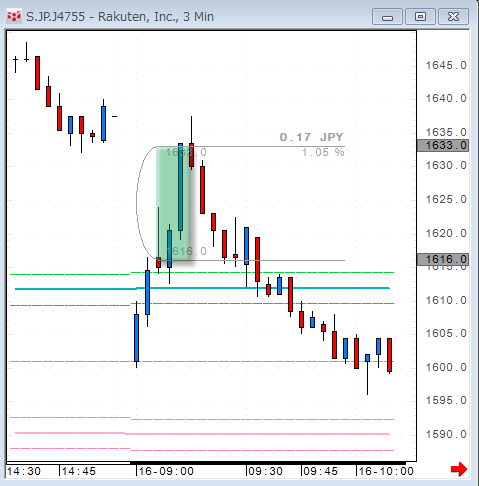Click the 1630.0 price axis label
This screenshot has width=479, height=486.
coord(446,165)
